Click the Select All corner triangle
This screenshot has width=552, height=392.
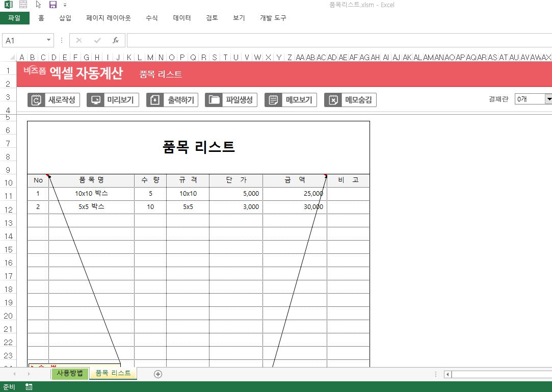click(x=12, y=57)
